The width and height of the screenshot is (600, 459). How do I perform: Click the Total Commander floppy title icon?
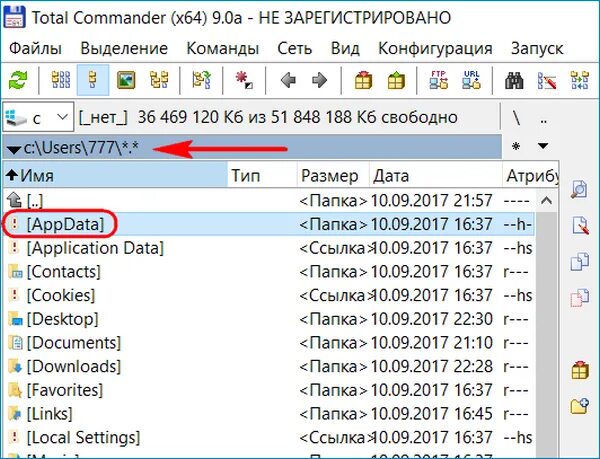coord(14,17)
